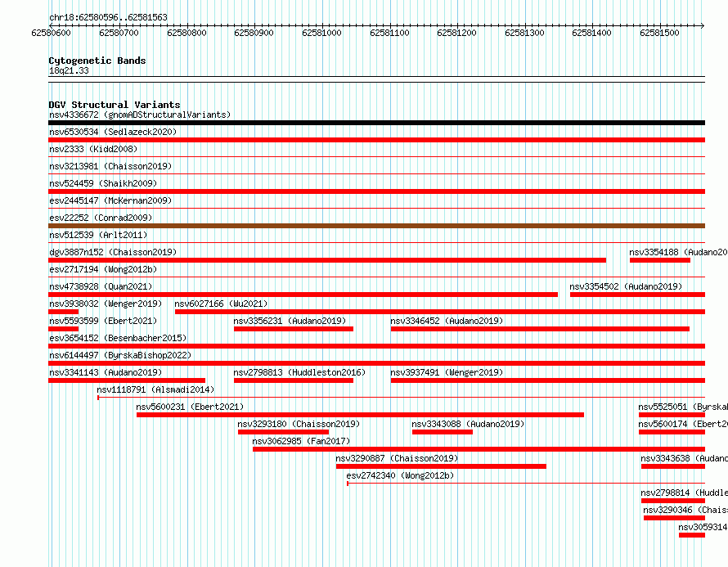The image size is (728, 567).
Task: Select nsv6144497 (ByrskaBishop2022) label
Action: 120,355
